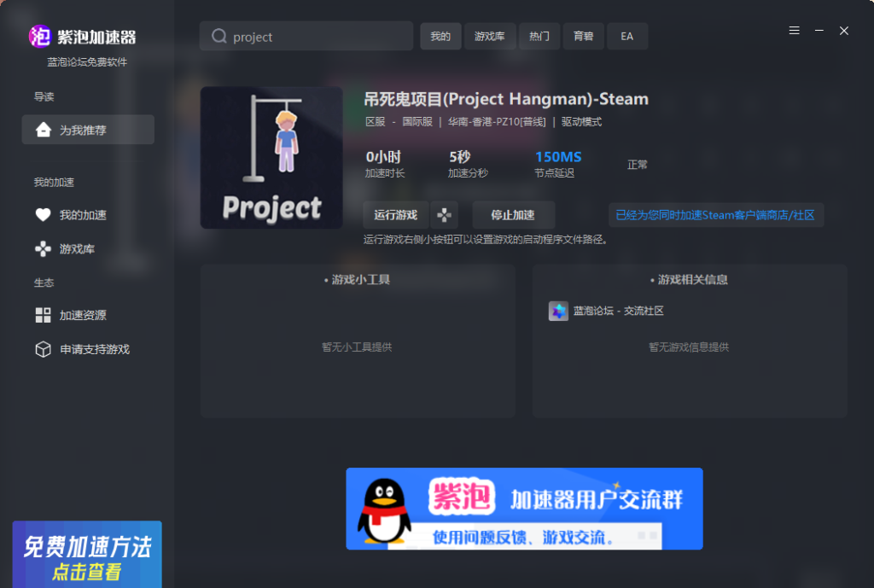Open the EA tab

click(627, 36)
